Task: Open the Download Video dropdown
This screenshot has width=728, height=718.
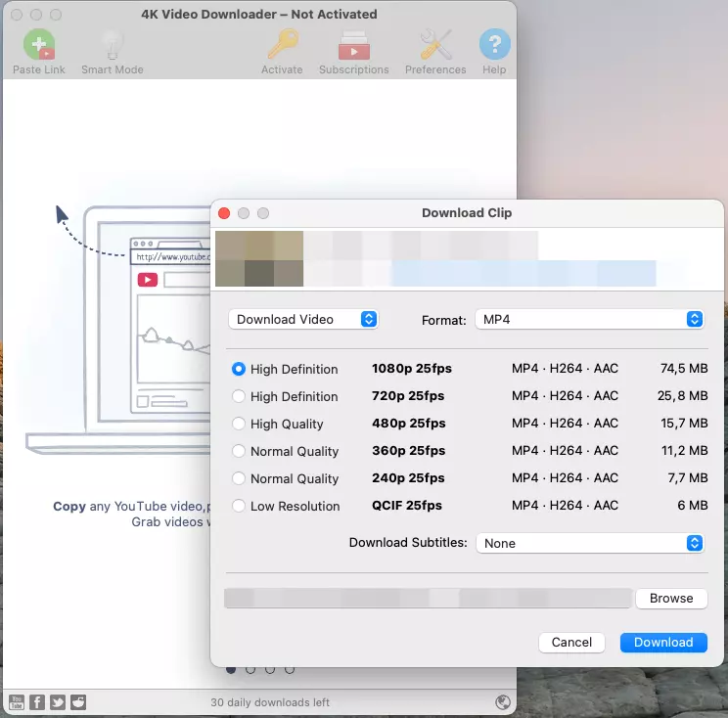Action: [x=303, y=319]
